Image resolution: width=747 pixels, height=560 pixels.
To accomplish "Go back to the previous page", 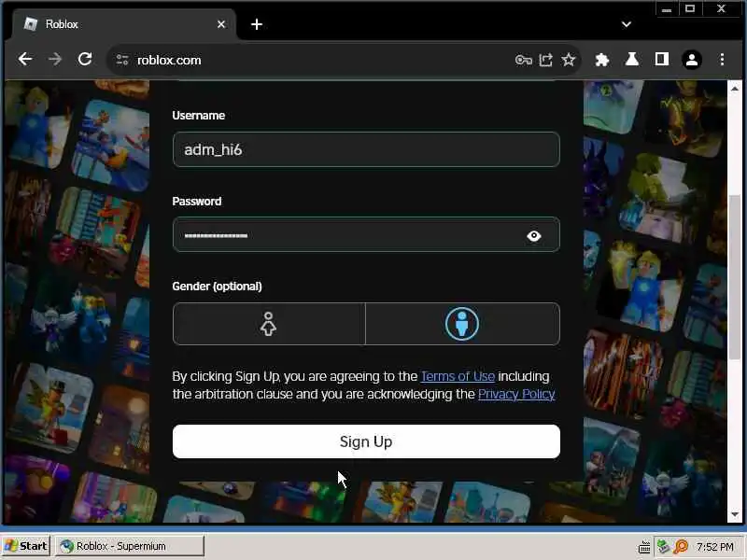I will point(25,60).
